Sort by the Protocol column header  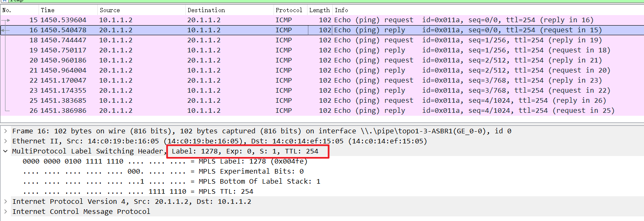tap(289, 10)
